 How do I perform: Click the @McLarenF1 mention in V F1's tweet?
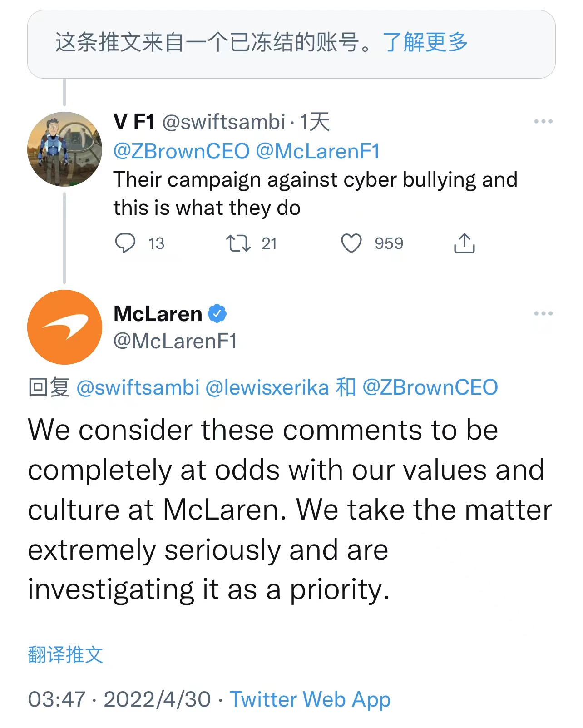point(318,151)
